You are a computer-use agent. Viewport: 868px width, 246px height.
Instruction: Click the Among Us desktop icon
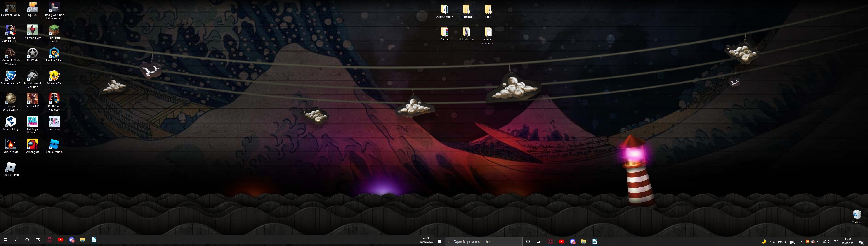(x=32, y=145)
